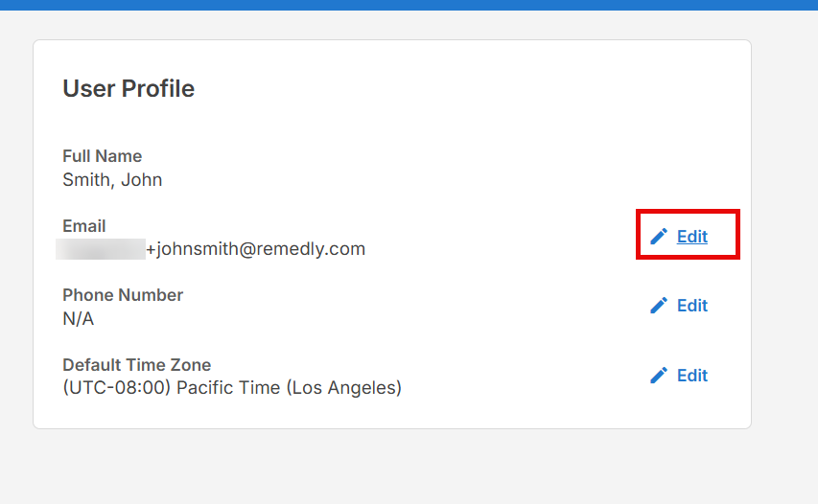Edit the Phone Number via Edit link
The image size is (818, 504).
[x=692, y=306]
